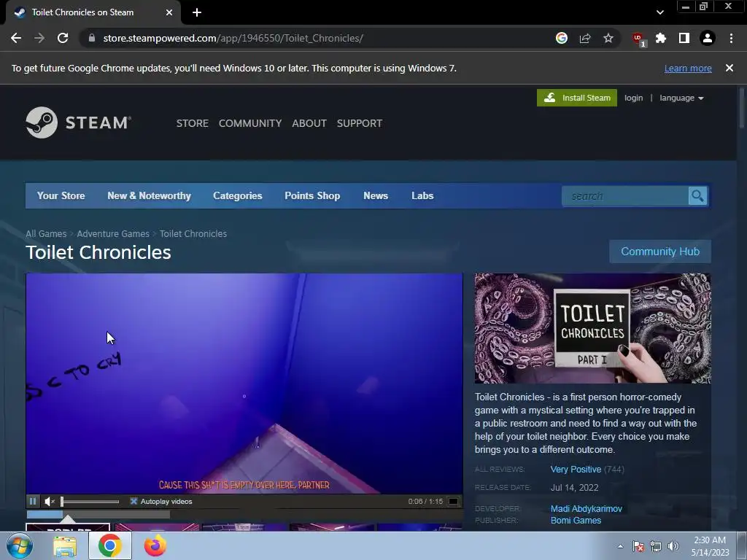Viewport: 747px width, 560px height.
Task: Click Learn more link
Action: click(x=688, y=68)
